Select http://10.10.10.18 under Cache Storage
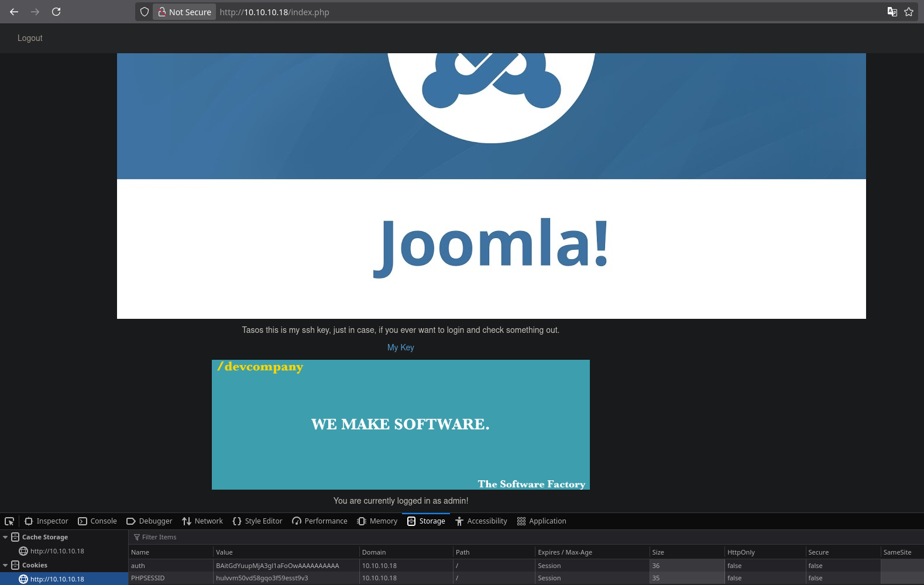The height and width of the screenshot is (585, 924). point(57,551)
